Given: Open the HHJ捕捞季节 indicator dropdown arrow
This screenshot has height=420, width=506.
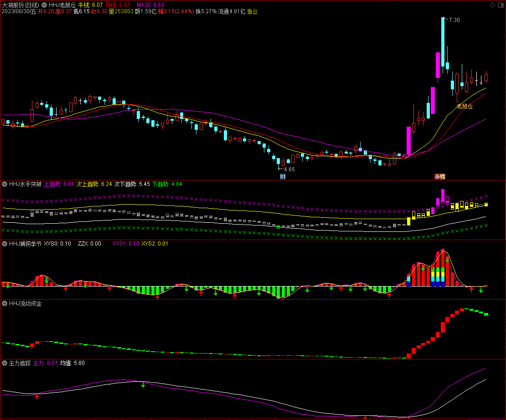Looking at the screenshot, I should (5, 244).
